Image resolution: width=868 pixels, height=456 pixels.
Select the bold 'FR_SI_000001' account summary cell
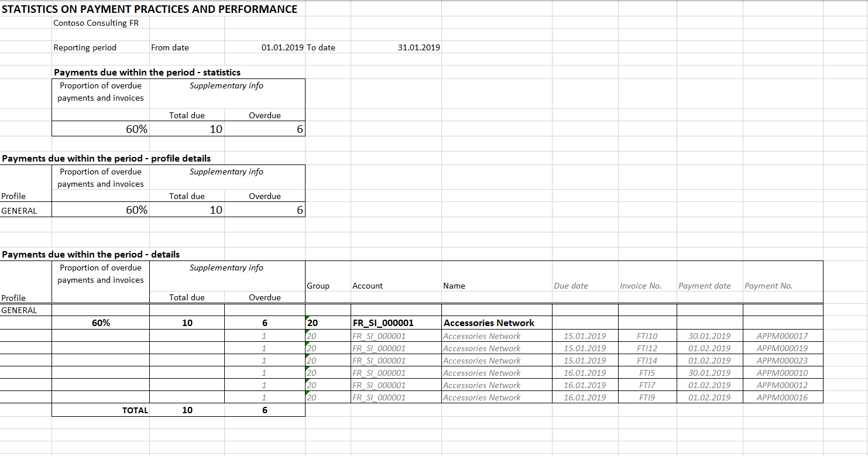pyautogui.click(x=383, y=323)
